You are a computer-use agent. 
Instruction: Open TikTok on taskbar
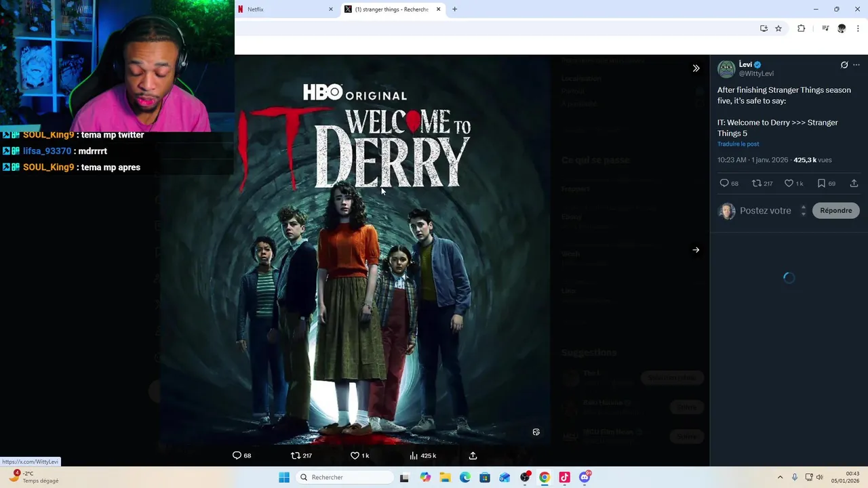(564, 477)
